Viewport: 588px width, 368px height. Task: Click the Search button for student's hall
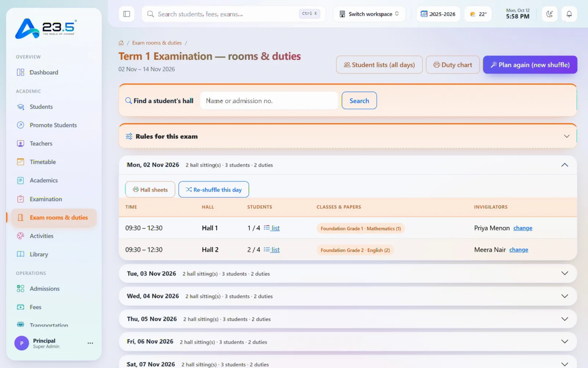pyautogui.click(x=359, y=100)
